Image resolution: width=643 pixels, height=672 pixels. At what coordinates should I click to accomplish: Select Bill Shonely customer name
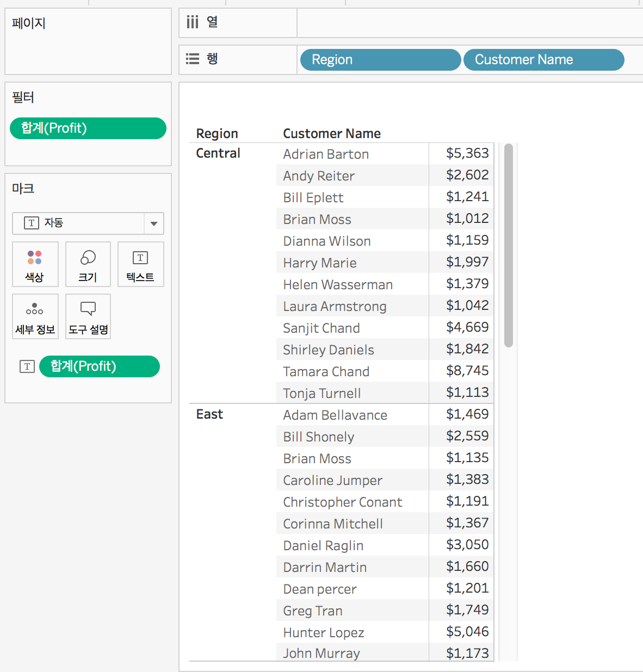(318, 437)
